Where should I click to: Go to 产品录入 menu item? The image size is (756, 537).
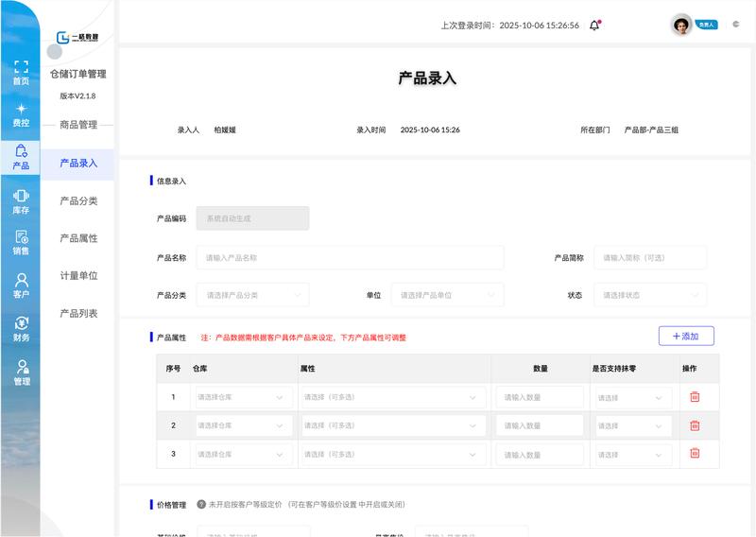78,163
